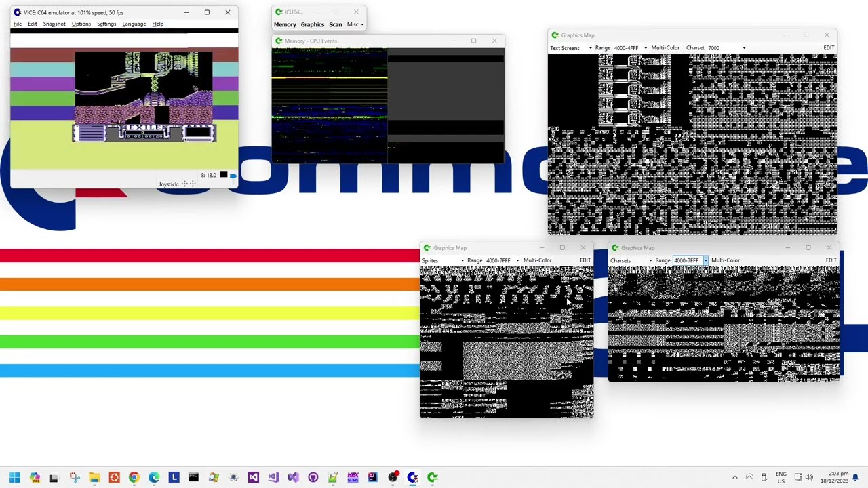Click EDIT in Sprites Graphics Map
Image resolution: width=868 pixels, height=488 pixels.
pyautogui.click(x=585, y=260)
